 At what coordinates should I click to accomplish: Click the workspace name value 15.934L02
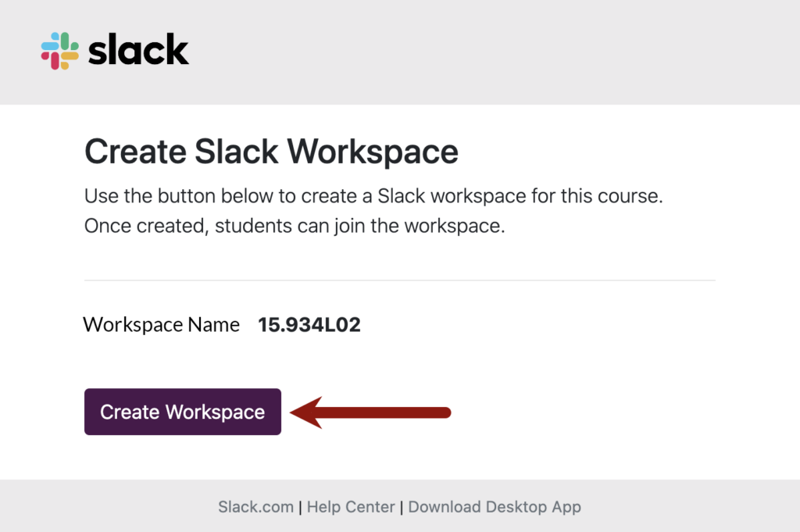(309, 323)
